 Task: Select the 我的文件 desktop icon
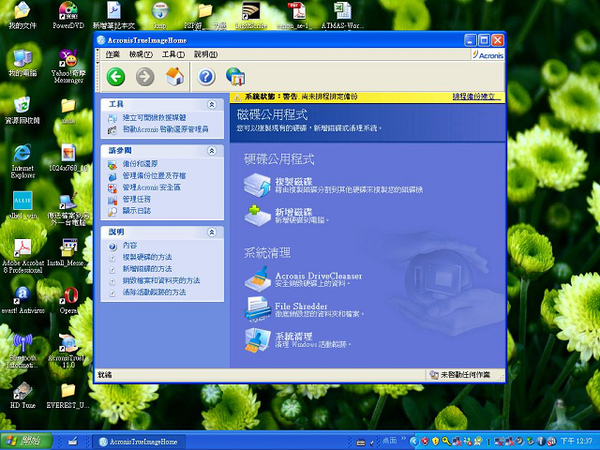22,15
